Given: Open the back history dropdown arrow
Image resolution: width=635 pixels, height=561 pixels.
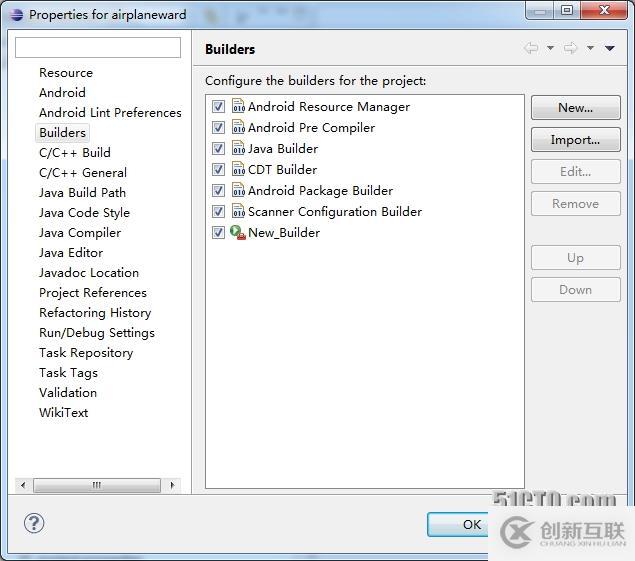Looking at the screenshot, I should coord(550,48).
